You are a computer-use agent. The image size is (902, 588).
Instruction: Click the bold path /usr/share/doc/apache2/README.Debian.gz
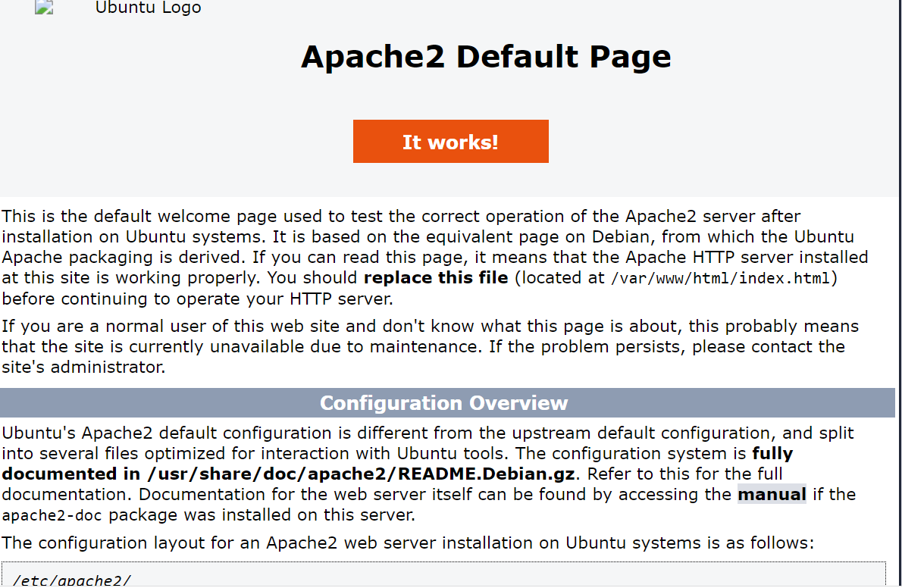click(362, 474)
